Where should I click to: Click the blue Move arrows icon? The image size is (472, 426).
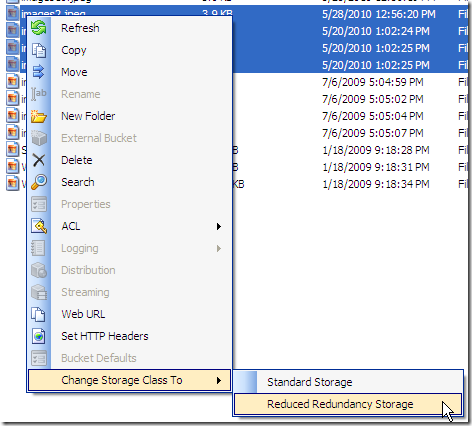coord(39,72)
